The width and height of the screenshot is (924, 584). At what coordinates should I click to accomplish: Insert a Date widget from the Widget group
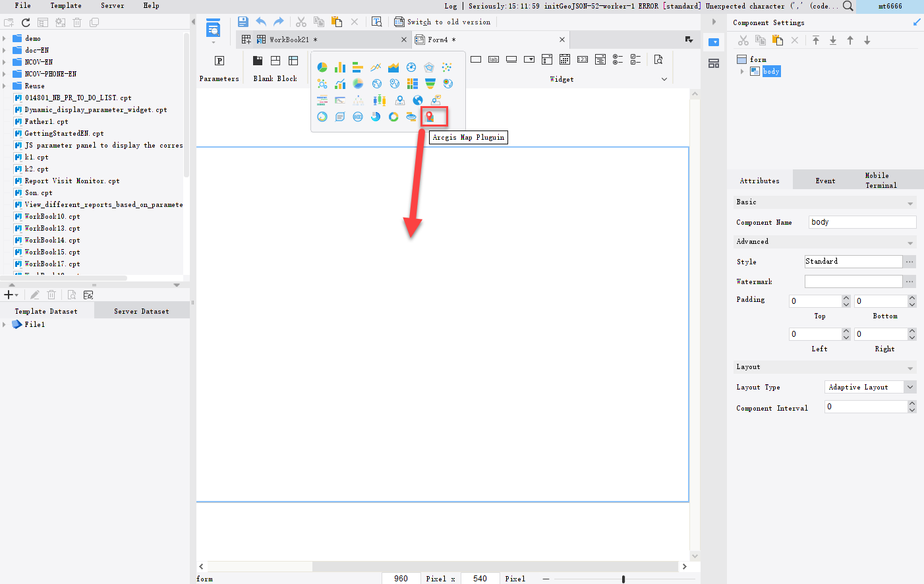[564, 59]
